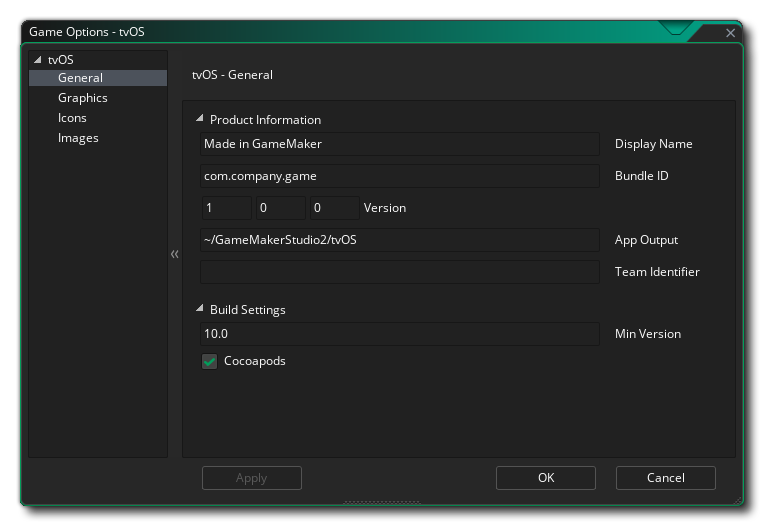Edit the Display Name field
The image size is (764, 526).
(400, 144)
